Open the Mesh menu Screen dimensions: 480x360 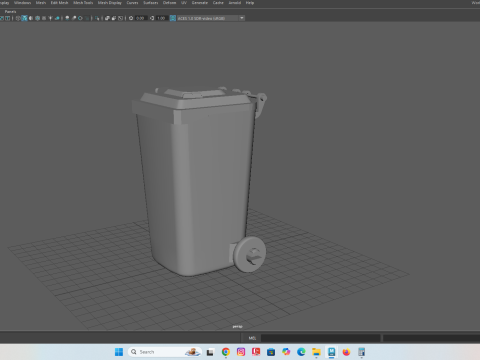pos(41,3)
